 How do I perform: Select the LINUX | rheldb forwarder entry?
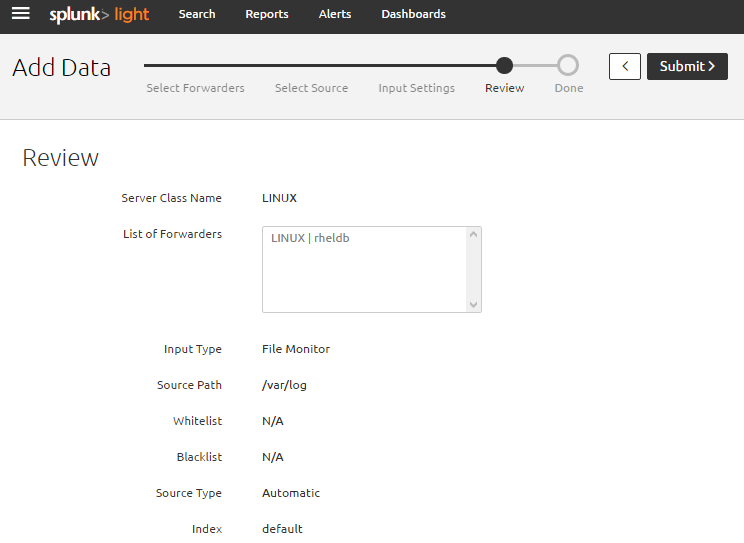coord(310,238)
